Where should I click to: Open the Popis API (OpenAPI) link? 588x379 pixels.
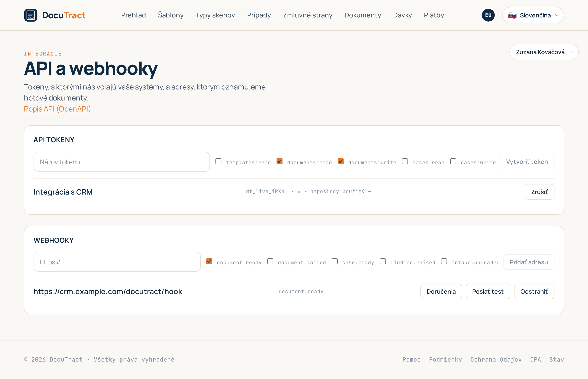coord(57,109)
